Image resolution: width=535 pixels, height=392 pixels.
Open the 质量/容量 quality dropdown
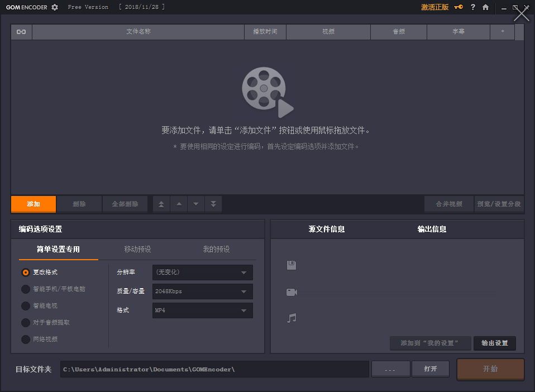202,291
